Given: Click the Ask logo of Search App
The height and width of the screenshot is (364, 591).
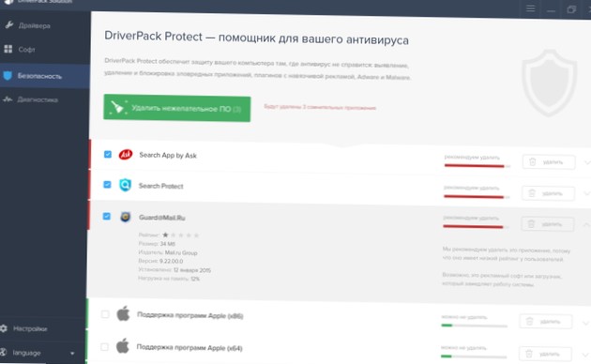Looking at the screenshot, I should point(126,155).
